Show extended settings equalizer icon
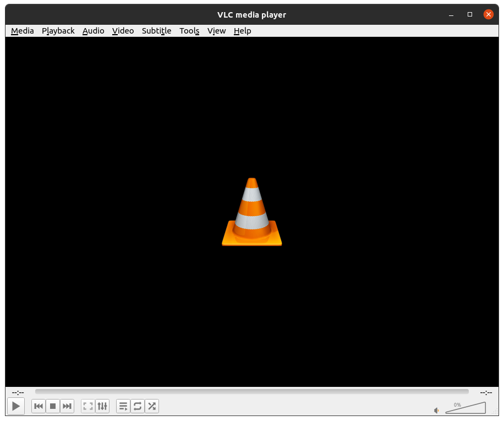The width and height of the screenshot is (504, 421). [x=102, y=406]
